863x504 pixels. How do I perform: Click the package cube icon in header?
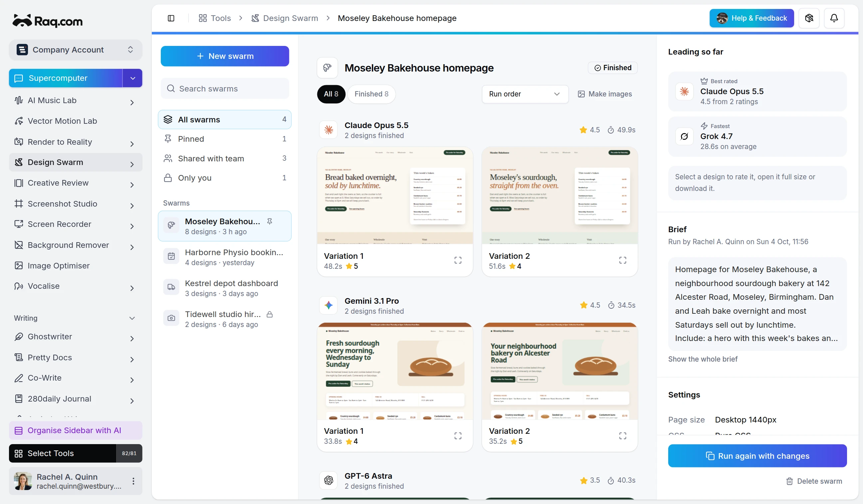point(809,18)
